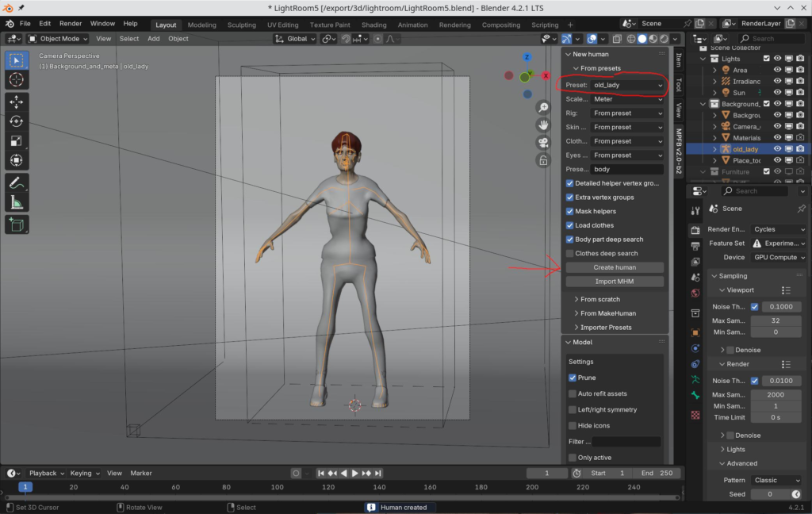Viewport: 812px width, 514px height.
Task: Click frame 100 on the timeline
Action: click(x=278, y=487)
